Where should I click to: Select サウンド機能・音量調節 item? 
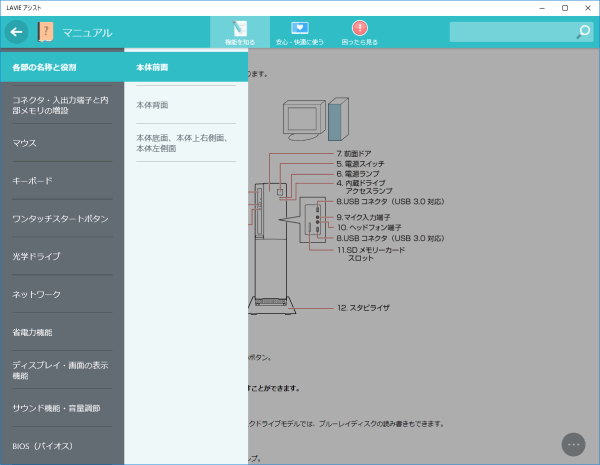62,408
